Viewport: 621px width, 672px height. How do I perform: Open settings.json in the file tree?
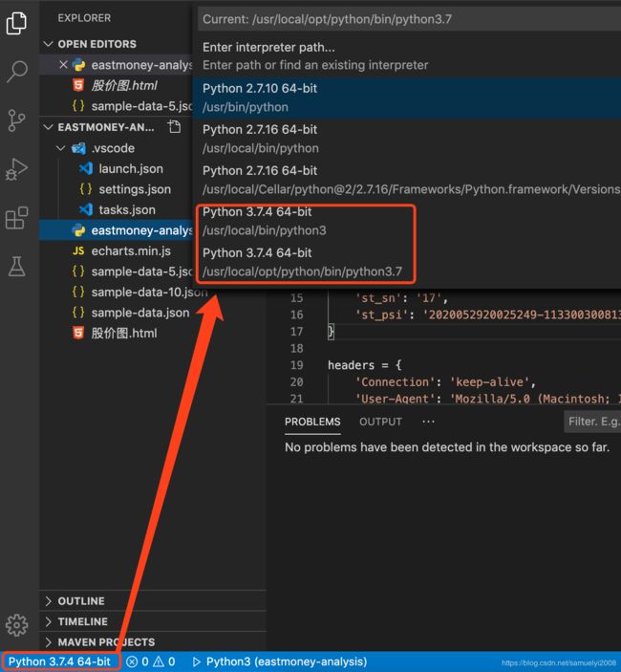click(x=135, y=189)
